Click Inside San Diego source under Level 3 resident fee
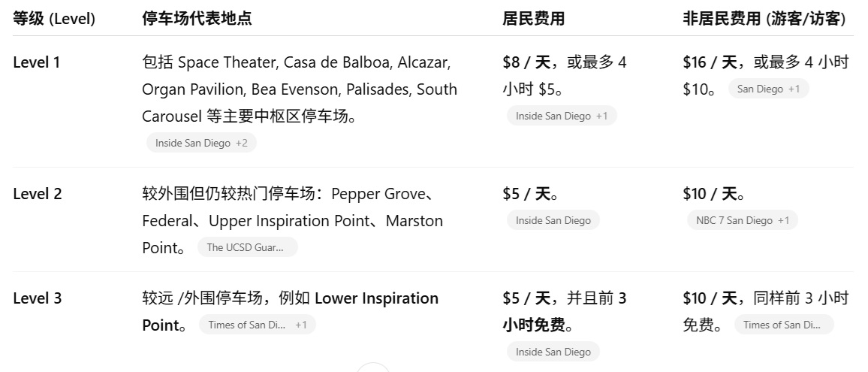This screenshot has width=868, height=372. click(553, 352)
